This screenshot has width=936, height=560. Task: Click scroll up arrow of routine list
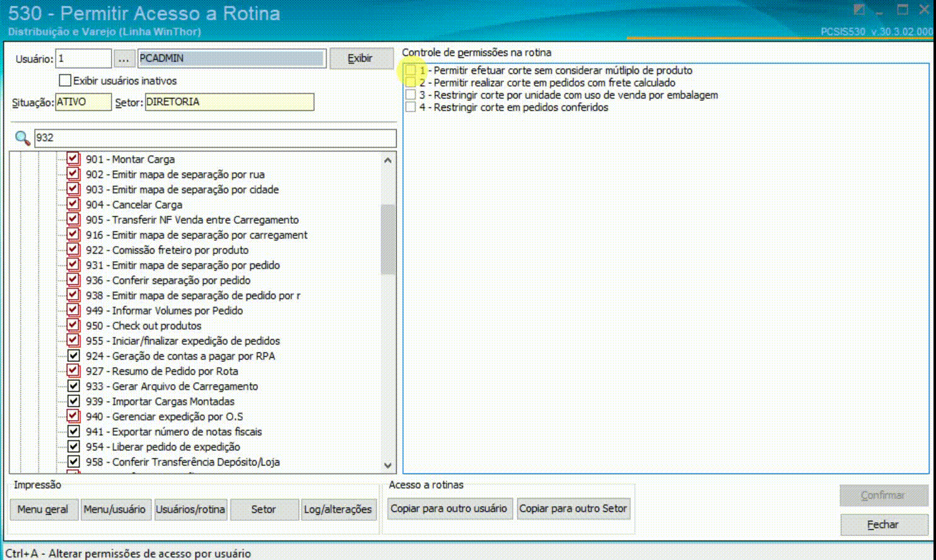(x=388, y=160)
